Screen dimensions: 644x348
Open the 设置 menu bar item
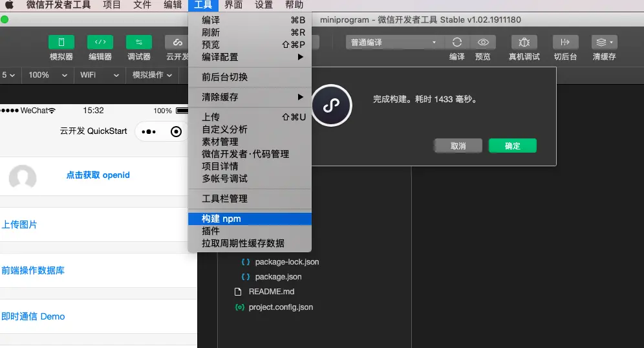264,5
